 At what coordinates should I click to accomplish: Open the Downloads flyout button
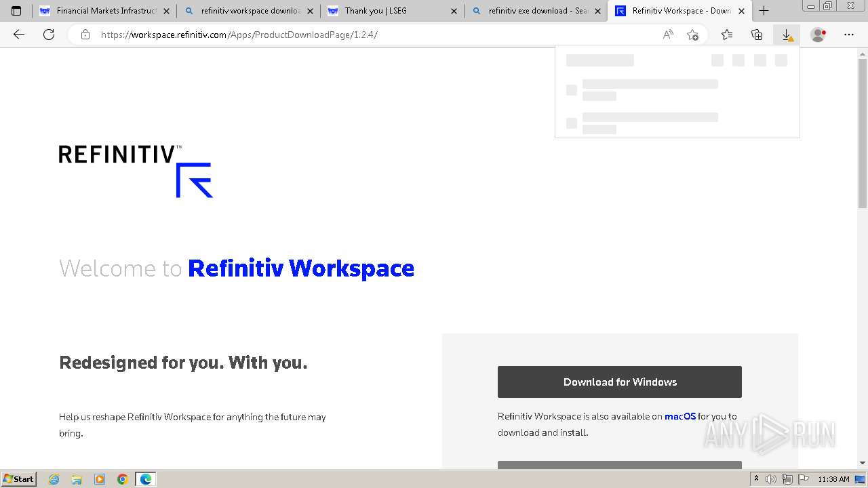pos(787,35)
